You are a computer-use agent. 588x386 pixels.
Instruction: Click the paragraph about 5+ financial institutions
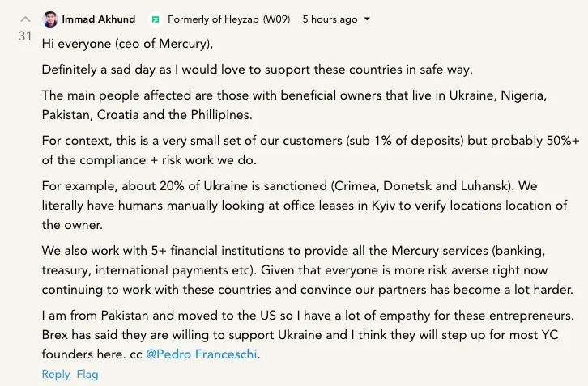308,269
